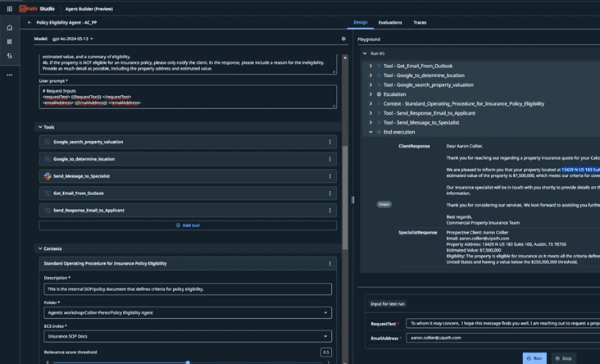
Task: Switch to the Design tab
Action: [361, 23]
